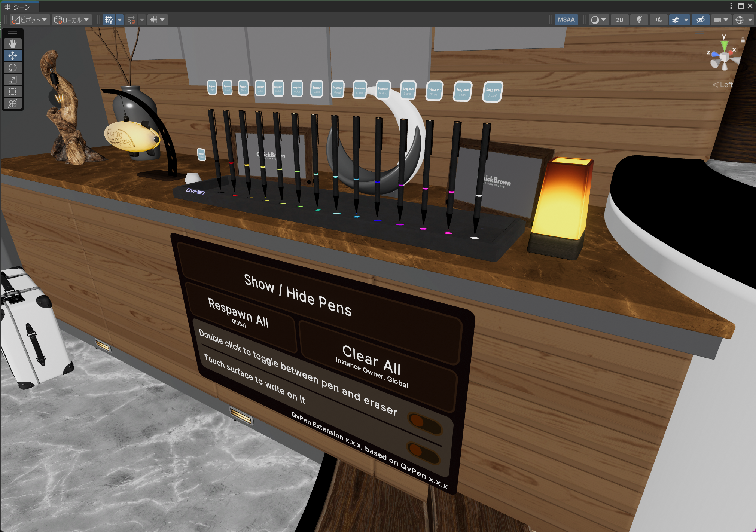Select the Rect transform tool

[13, 92]
